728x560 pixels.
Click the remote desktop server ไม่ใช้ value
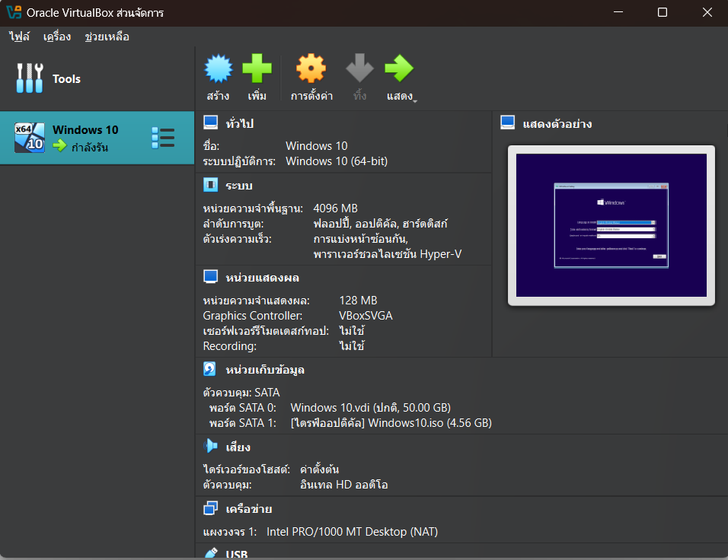tap(352, 330)
